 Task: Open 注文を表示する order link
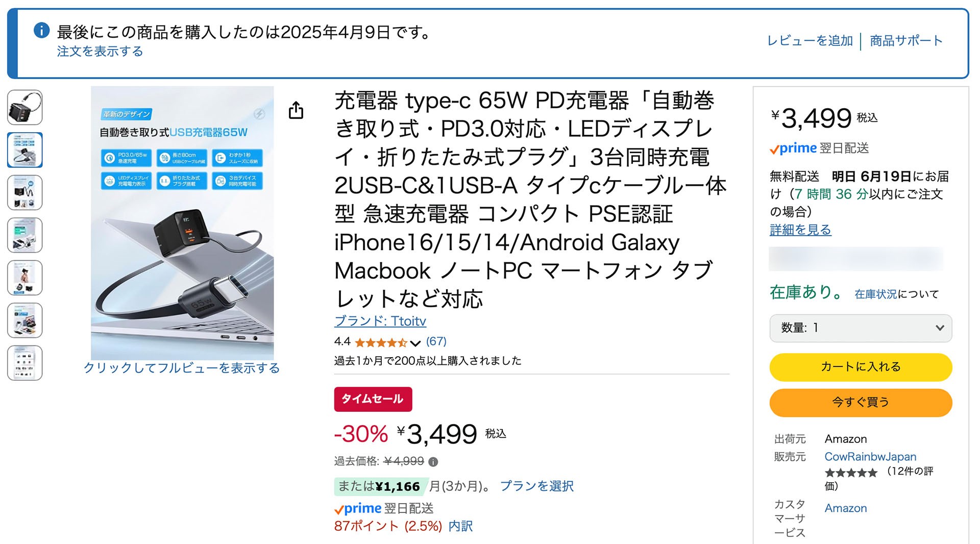(x=100, y=52)
